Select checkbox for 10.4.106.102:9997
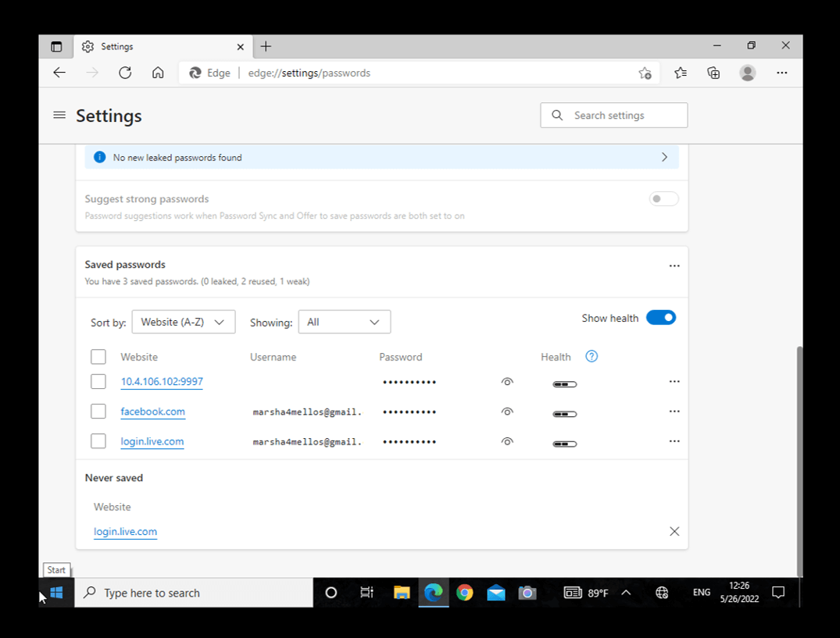Viewport: 840px width, 638px height. (x=98, y=382)
